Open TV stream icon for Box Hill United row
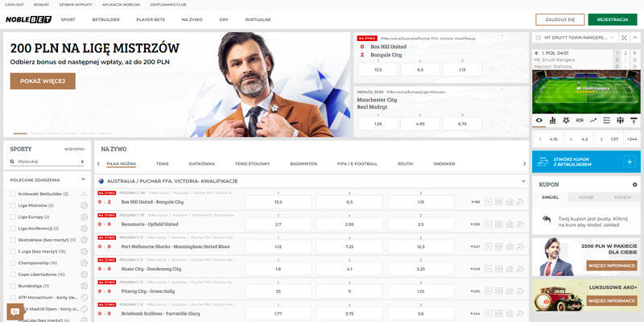Viewport: 644px width, 322px height. tap(489, 202)
